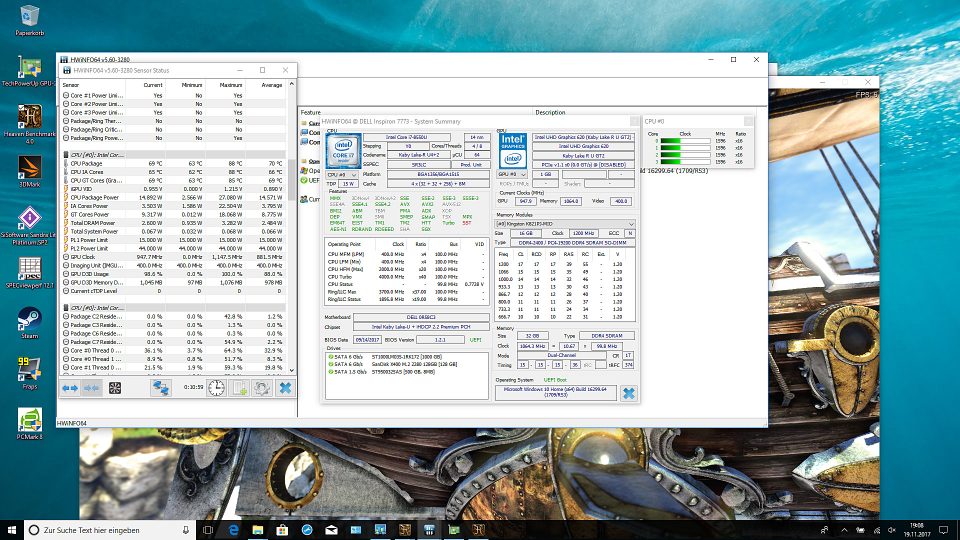Open the Windows Start menu
Image resolution: width=960 pixels, height=540 pixels.
click(x=10, y=529)
